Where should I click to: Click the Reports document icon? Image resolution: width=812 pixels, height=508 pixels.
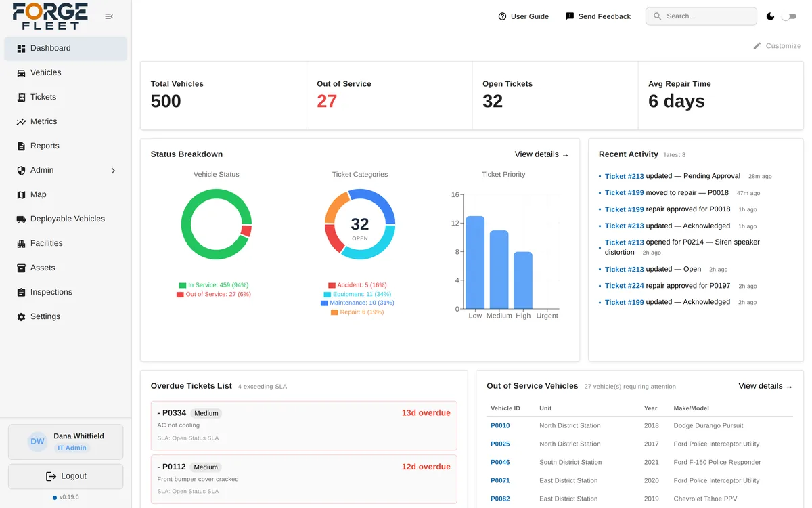21,146
